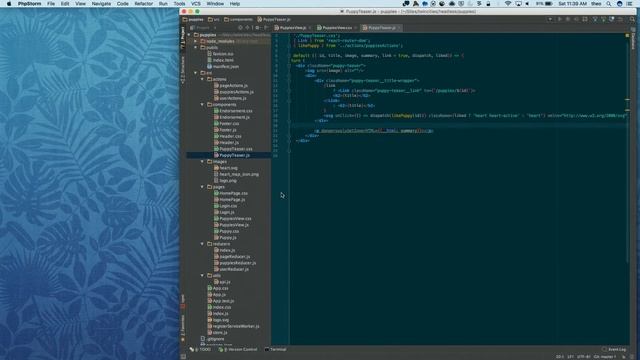The image size is (640, 360).
Task: Click the Run button in toolbar
Action: (x=560, y=19)
